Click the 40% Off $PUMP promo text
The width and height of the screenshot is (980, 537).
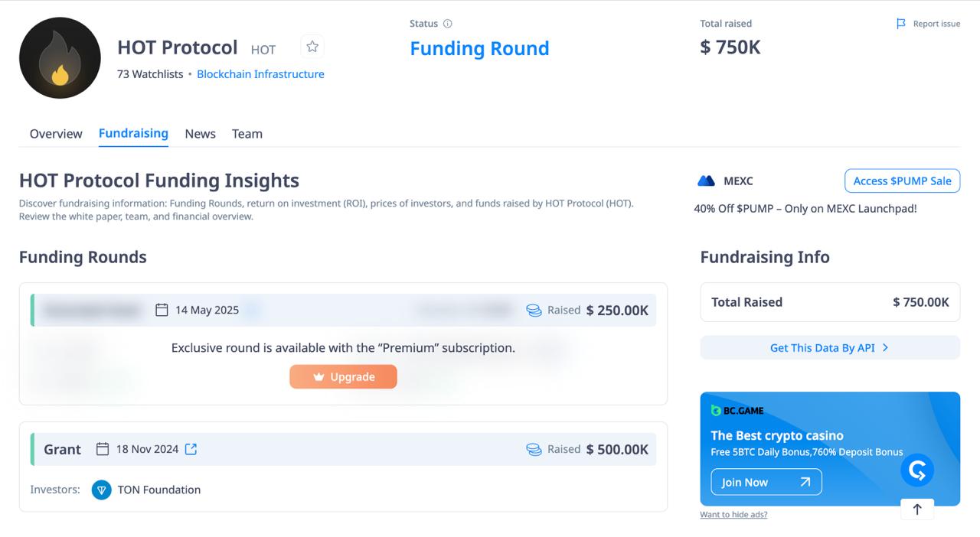click(x=805, y=208)
